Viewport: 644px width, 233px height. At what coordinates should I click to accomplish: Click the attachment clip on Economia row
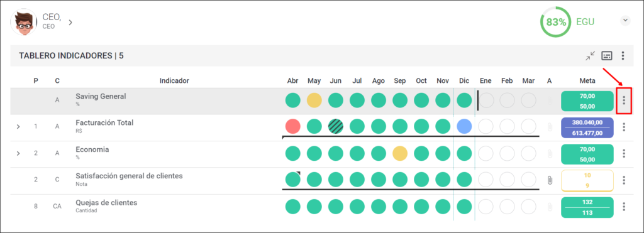click(x=550, y=154)
